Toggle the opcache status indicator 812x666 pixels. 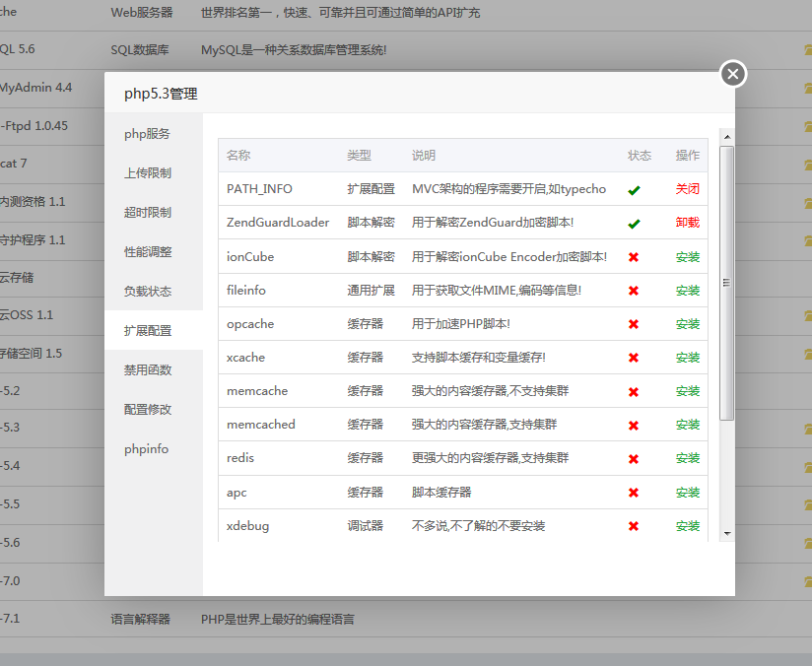(x=636, y=323)
